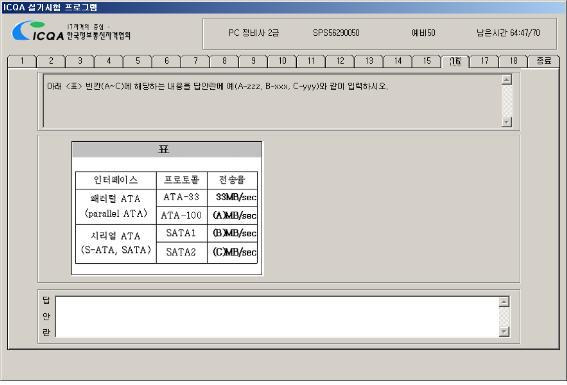Click the 시리얼 ATA interface cell

click(x=116, y=243)
